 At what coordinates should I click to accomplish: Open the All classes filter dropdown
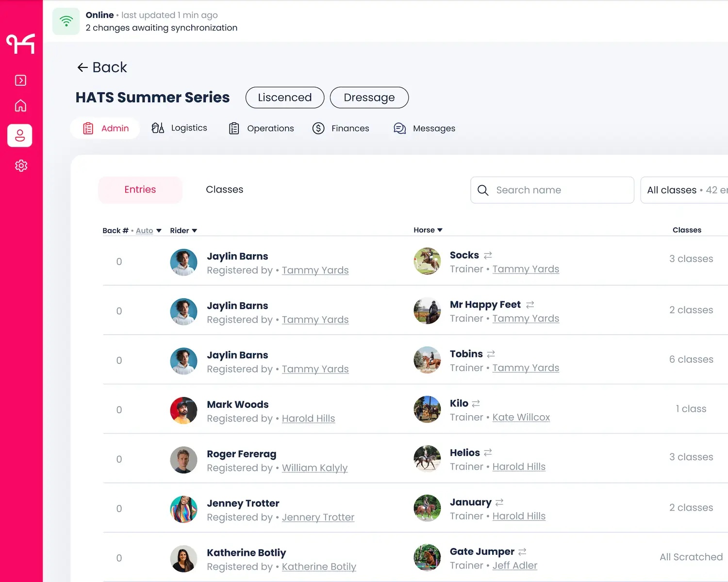pos(684,190)
